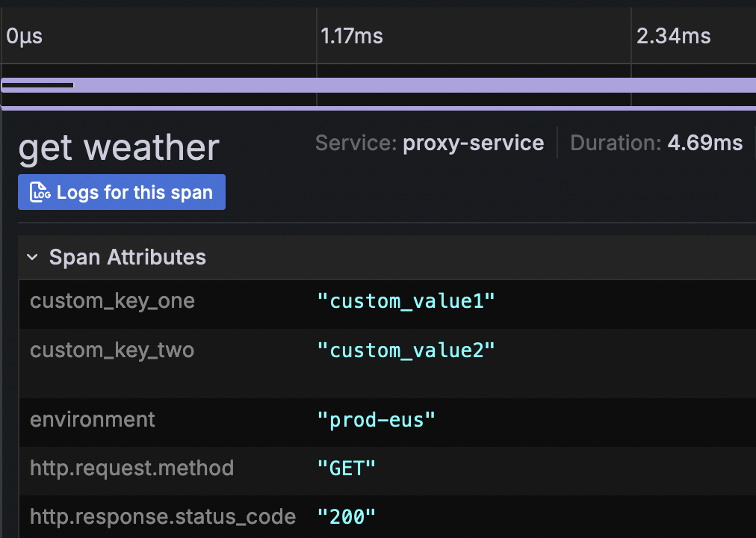The image size is (756, 538).
Task: Click the "GET" method value
Action: [347, 469]
